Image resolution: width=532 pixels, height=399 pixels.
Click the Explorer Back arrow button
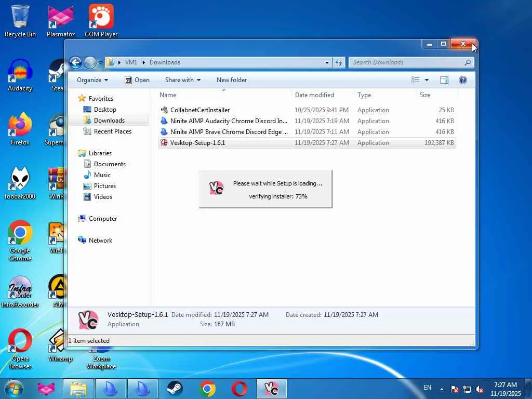pyautogui.click(x=76, y=62)
